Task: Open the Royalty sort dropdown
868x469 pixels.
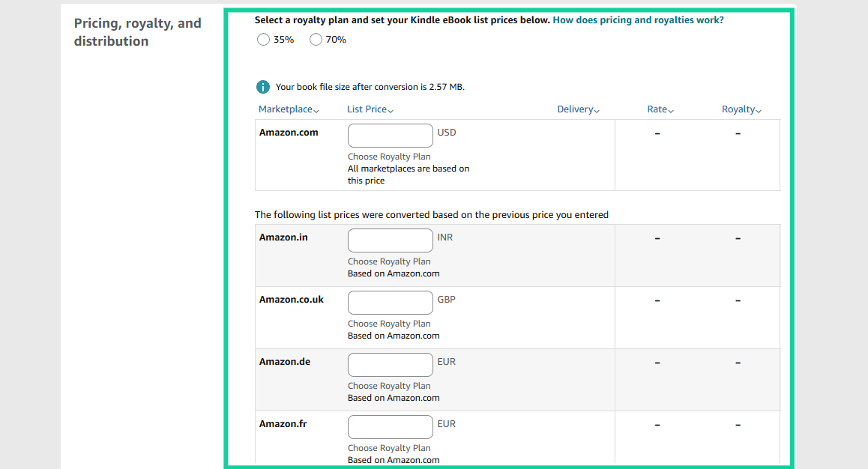Action: (741, 109)
